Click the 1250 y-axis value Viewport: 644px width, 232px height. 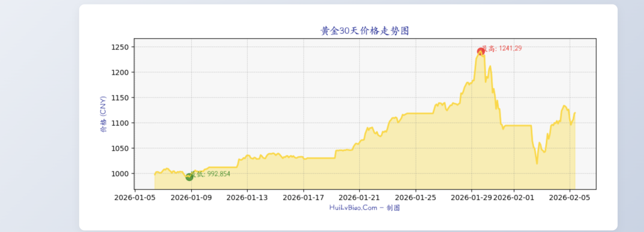[120, 47]
